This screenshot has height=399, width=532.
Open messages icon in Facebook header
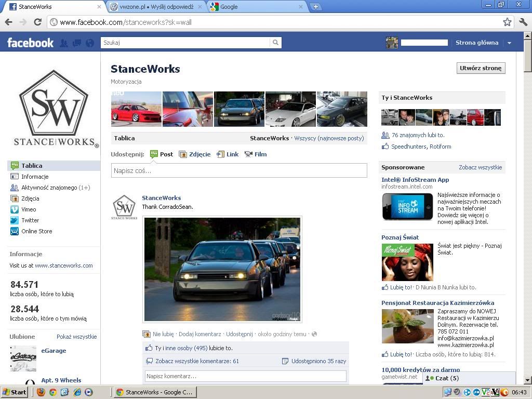coord(77,43)
